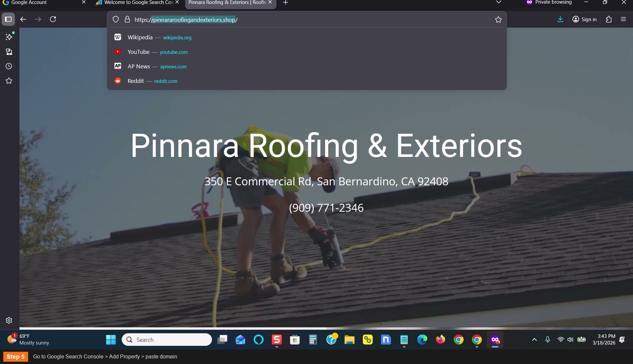Open volume speaker tray icon
The width and height of the screenshot is (633, 364).
coord(570,340)
